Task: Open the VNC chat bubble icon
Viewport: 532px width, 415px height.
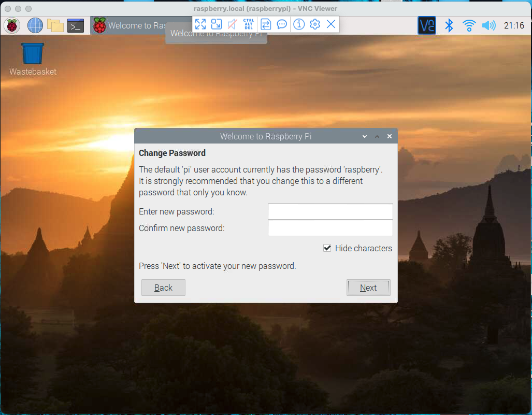Action: [x=282, y=24]
